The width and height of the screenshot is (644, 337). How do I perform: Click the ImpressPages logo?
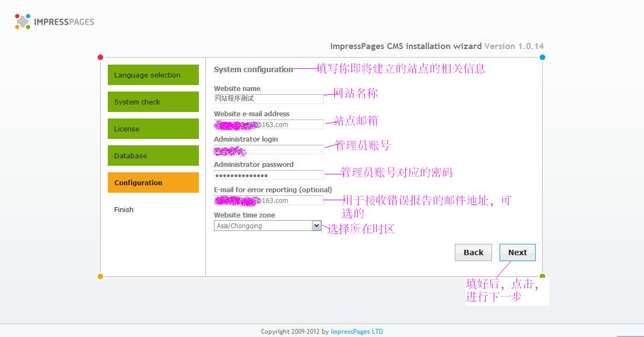pyautogui.click(x=54, y=22)
